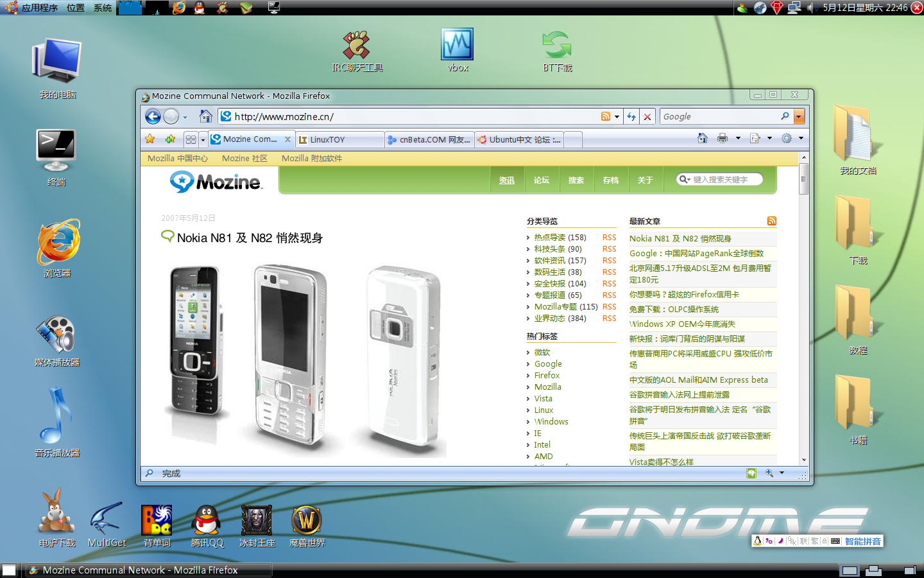
Task: Switch to the Ubuntu中文 论坛 tab
Action: pyautogui.click(x=519, y=139)
